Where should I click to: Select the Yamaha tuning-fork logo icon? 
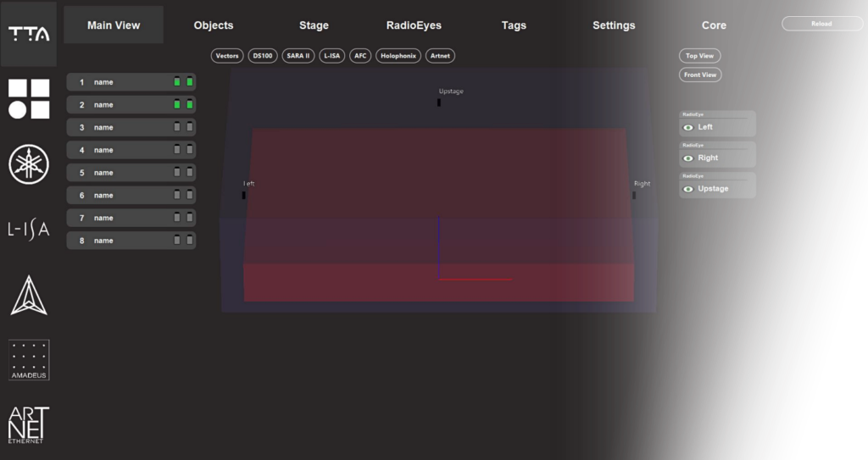pos(29,164)
